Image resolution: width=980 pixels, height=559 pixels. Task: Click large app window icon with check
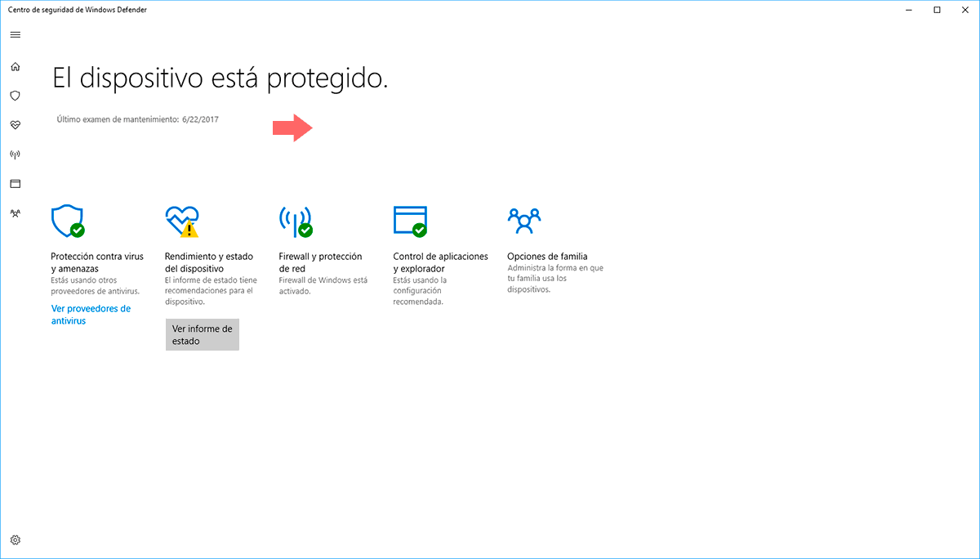[410, 221]
